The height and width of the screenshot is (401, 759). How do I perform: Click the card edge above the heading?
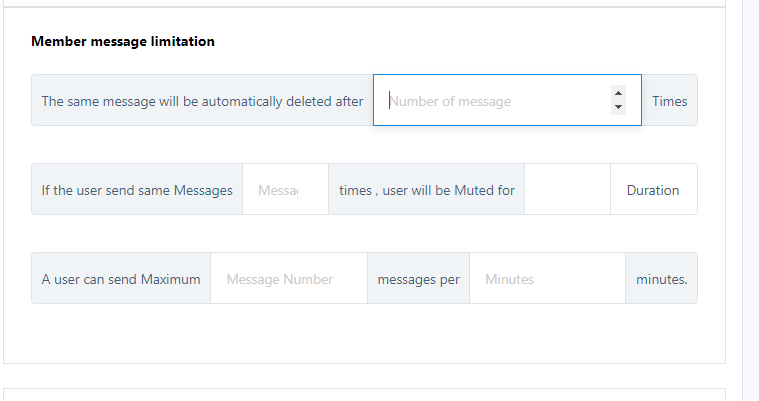point(364,8)
